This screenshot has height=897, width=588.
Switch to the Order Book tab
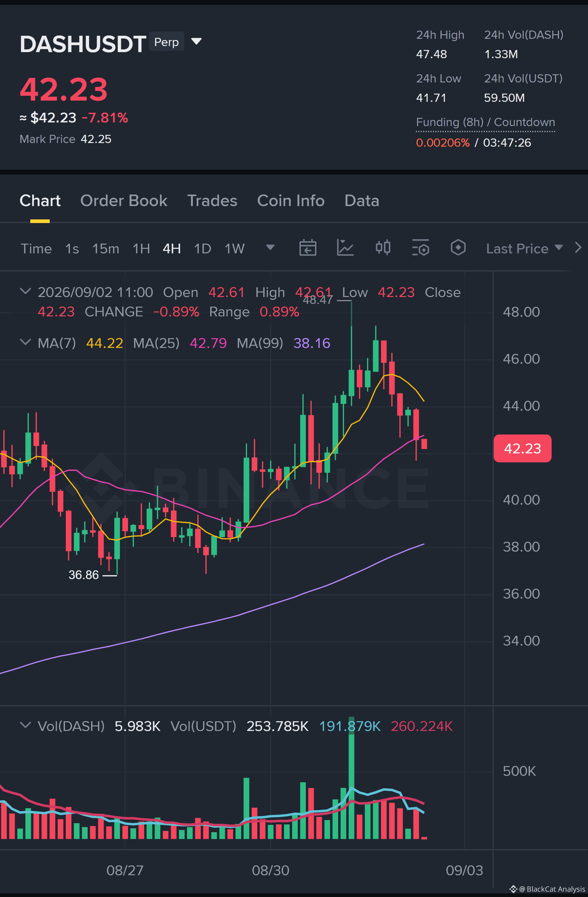coord(124,201)
